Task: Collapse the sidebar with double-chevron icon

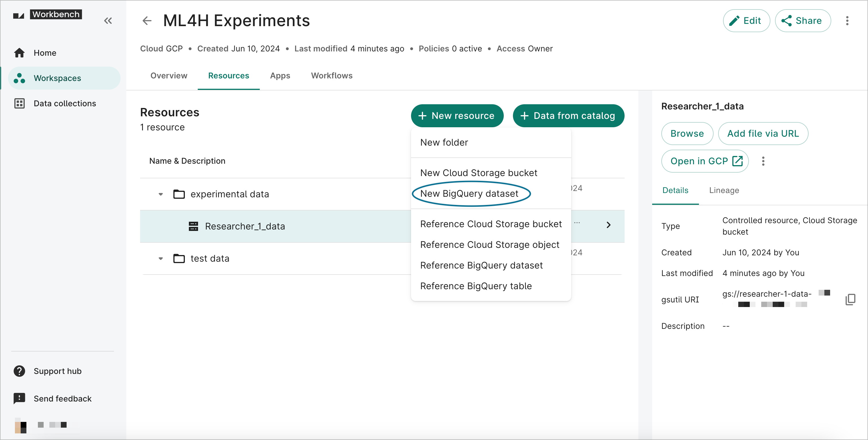Action: coord(108,21)
